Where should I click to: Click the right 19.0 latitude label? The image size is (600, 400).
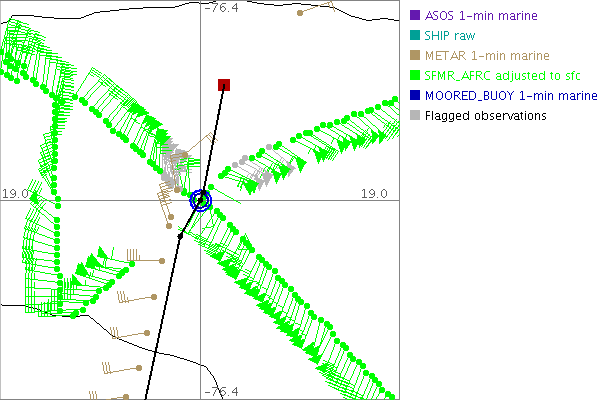[377, 193]
